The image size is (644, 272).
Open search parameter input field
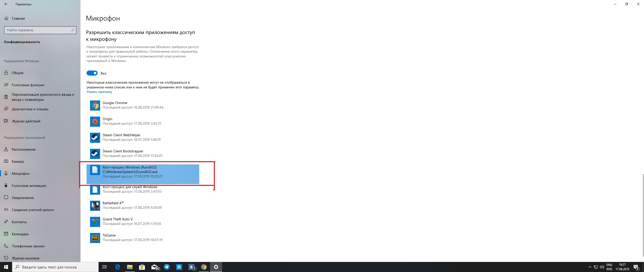click(39, 29)
